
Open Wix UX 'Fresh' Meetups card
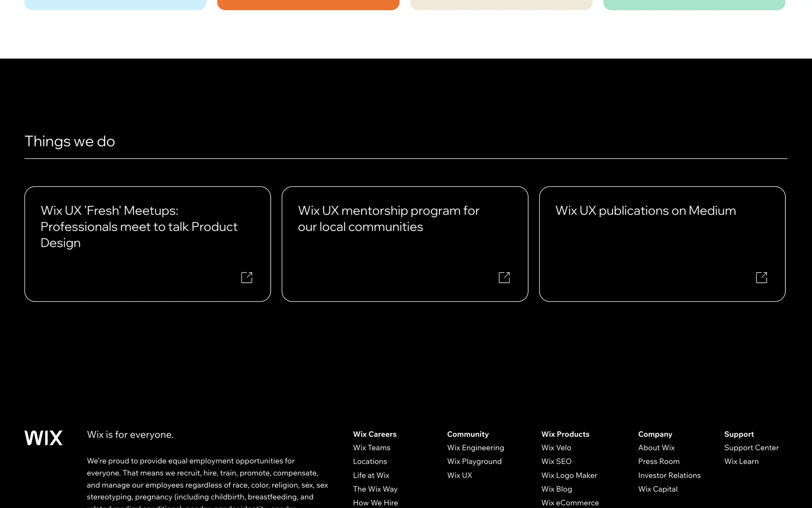point(139,226)
